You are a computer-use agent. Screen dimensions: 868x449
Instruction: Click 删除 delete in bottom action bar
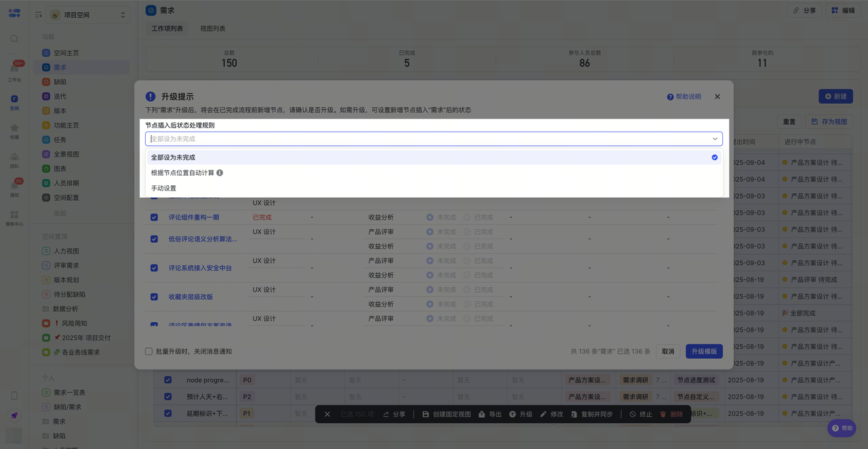[671, 414]
